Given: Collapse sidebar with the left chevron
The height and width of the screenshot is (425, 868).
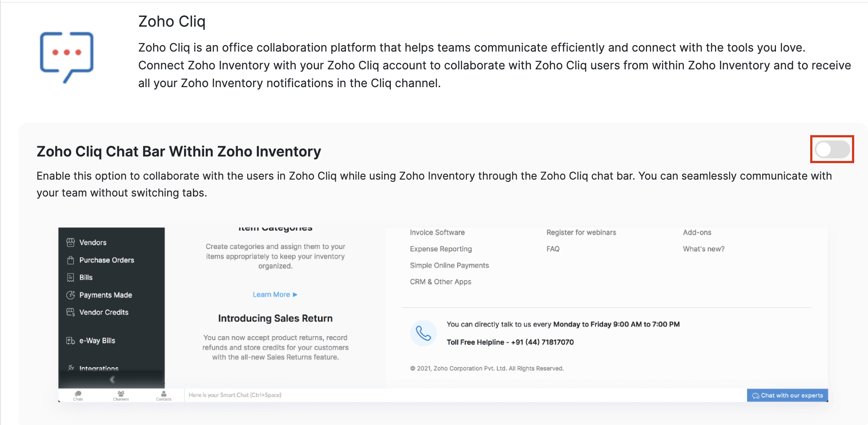Looking at the screenshot, I should click(x=112, y=379).
